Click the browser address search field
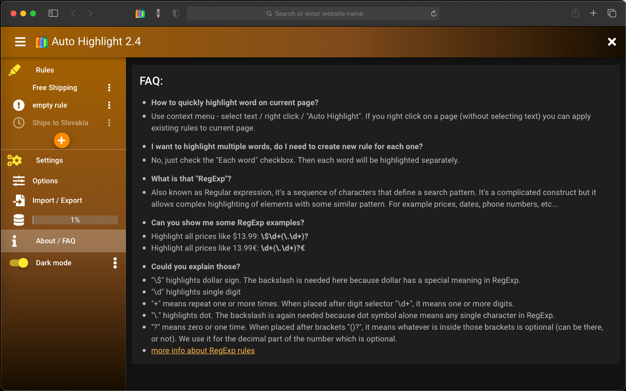 pos(313,14)
